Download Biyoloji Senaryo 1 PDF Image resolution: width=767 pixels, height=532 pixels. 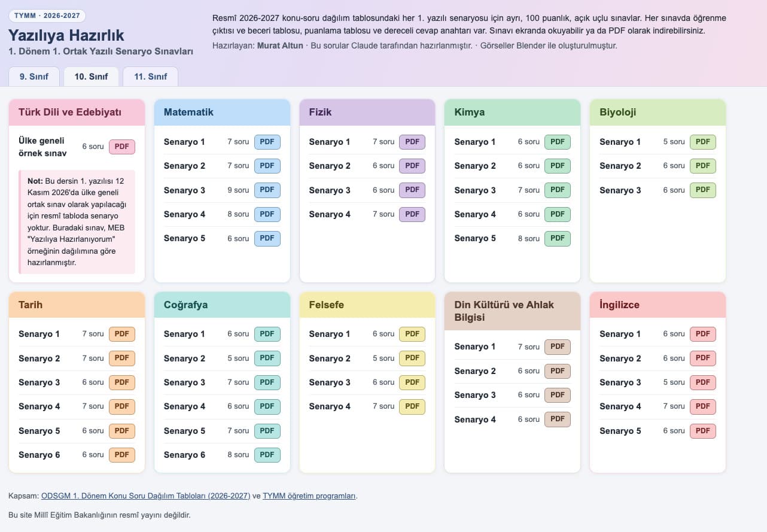click(703, 142)
